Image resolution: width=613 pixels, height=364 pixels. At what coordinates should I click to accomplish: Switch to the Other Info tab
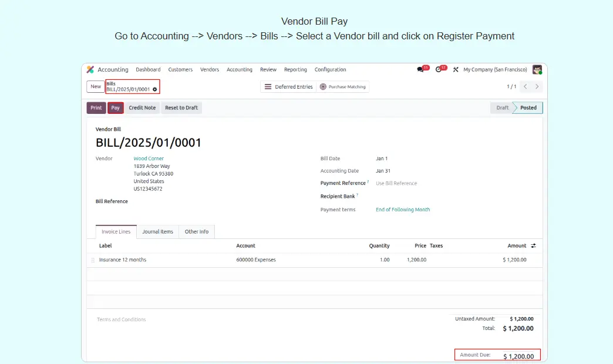tap(196, 232)
